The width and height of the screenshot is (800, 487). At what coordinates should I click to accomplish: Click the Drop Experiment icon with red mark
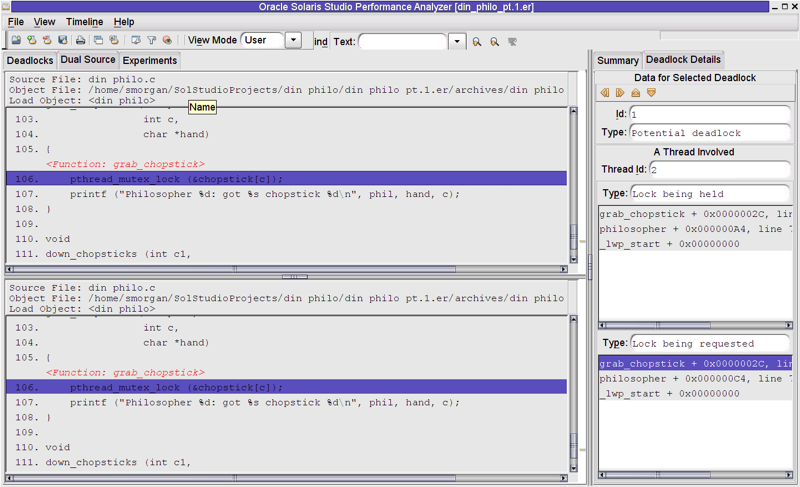coord(47,40)
